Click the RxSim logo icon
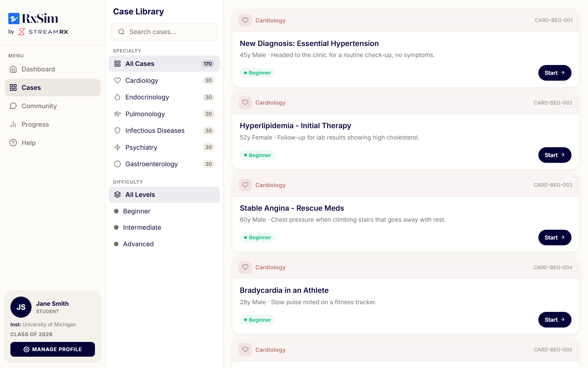Viewport: 588px width, 368px height. 14,18
